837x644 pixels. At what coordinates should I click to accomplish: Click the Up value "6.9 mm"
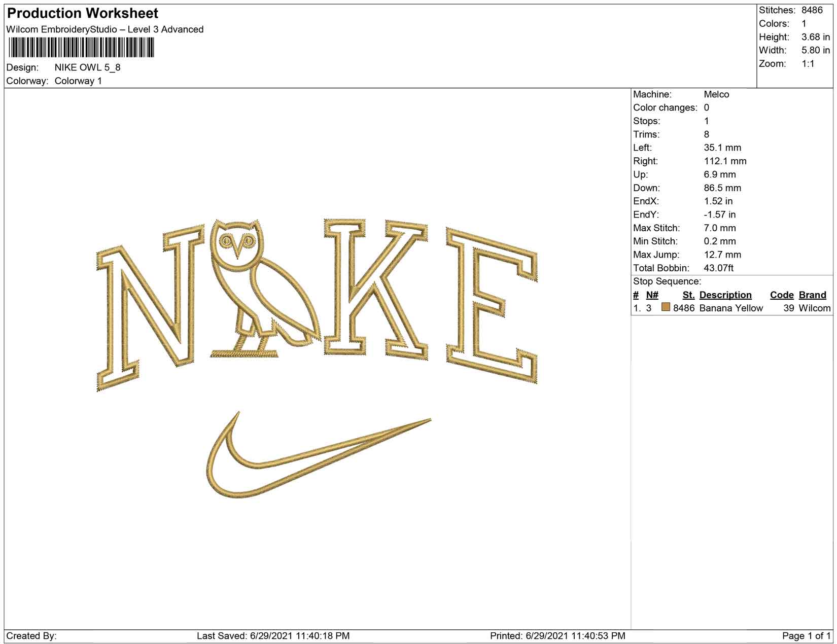pos(720,174)
